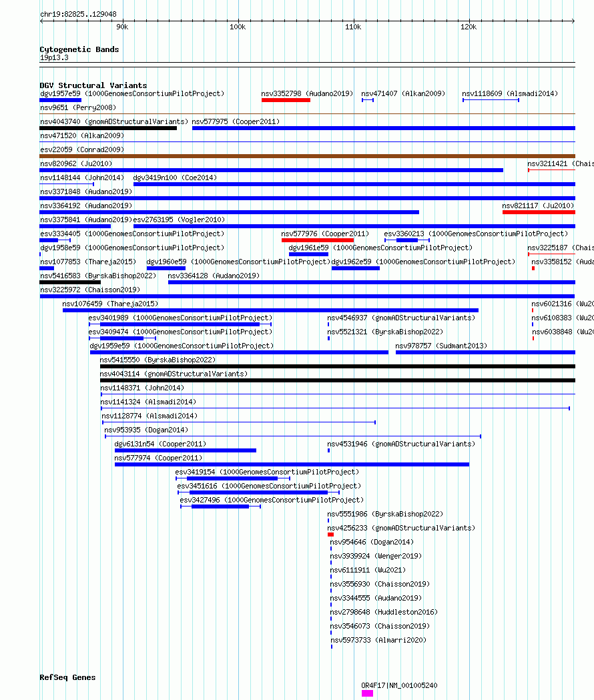Open the nsv577974 (Cooper2011) label
This screenshot has height=700, width=594.
click(158, 458)
